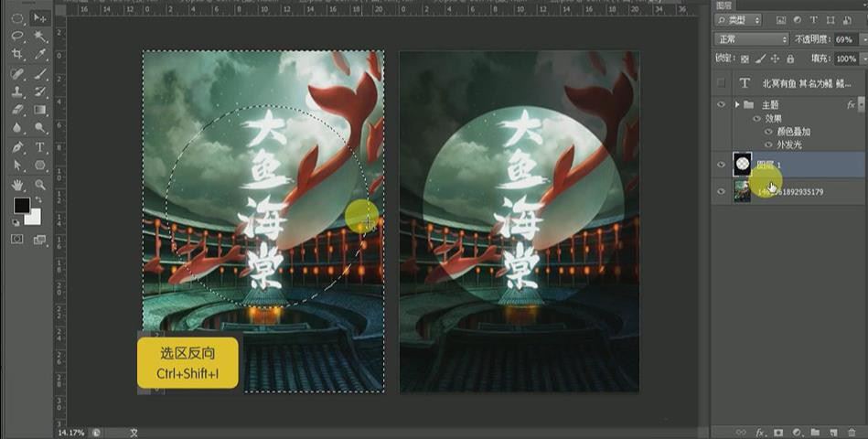Select the Dodge tool
This screenshot has height=439, width=868.
click(x=40, y=127)
